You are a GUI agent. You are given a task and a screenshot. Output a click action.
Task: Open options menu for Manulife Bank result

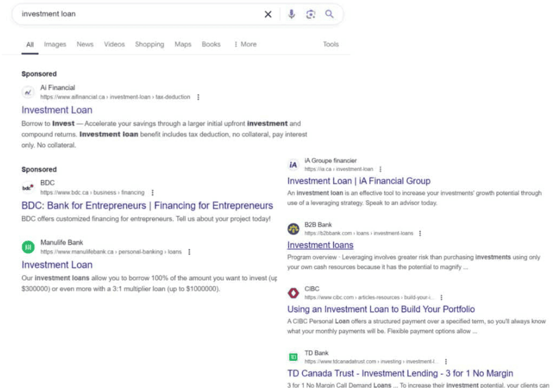190,252
